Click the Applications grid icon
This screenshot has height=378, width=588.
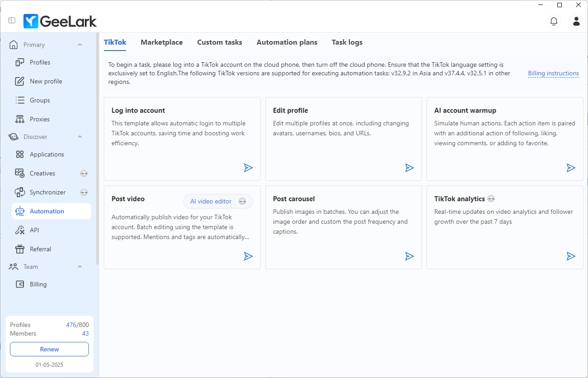(20, 154)
